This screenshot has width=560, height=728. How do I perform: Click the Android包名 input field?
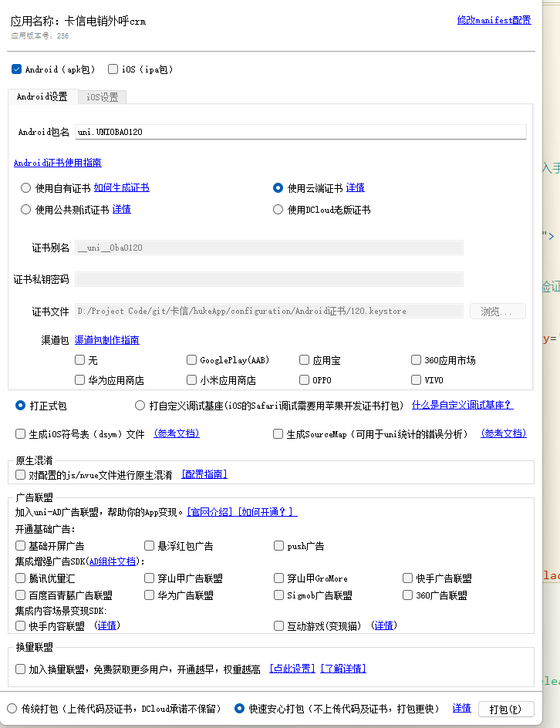point(300,132)
